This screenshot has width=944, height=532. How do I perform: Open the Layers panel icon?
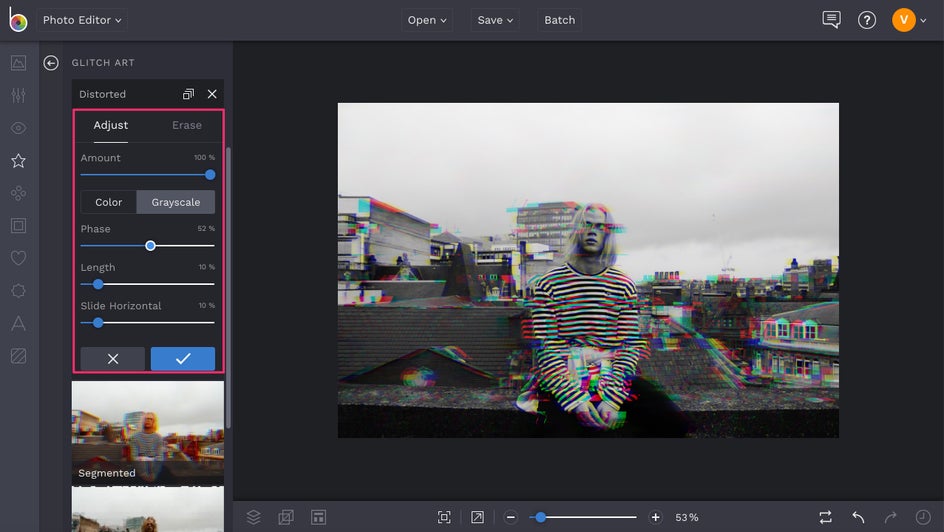[x=254, y=517]
